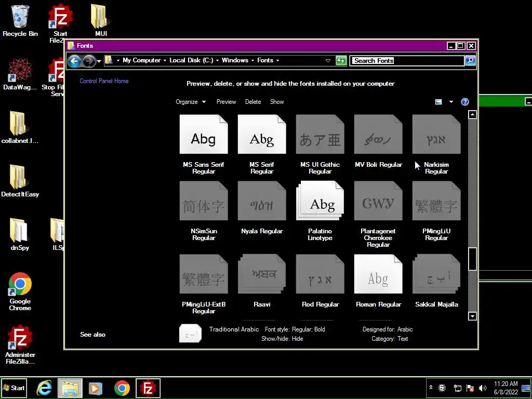Viewport: 532px width, 399px height.
Task: Open Internet Explorer from the taskbar
Action: tap(45, 388)
